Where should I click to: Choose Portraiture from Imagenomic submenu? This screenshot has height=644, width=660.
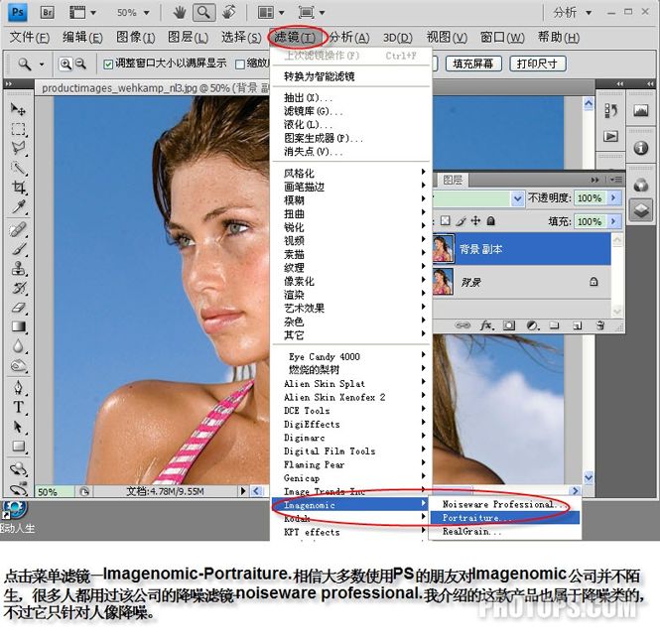click(505, 518)
